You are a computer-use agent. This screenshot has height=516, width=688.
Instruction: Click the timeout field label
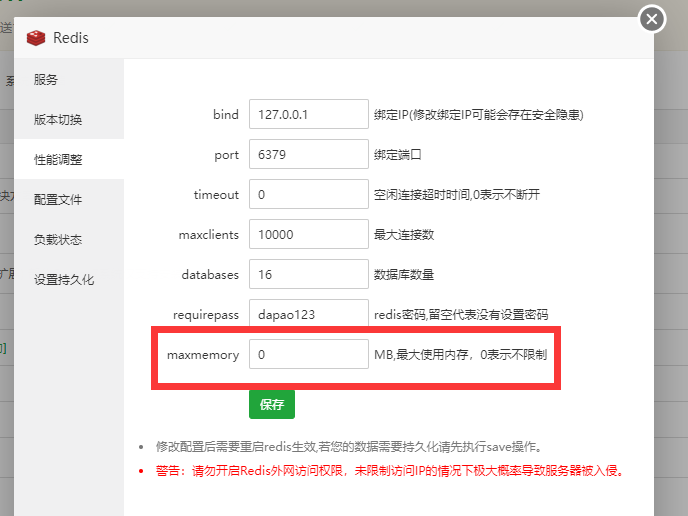(216, 194)
